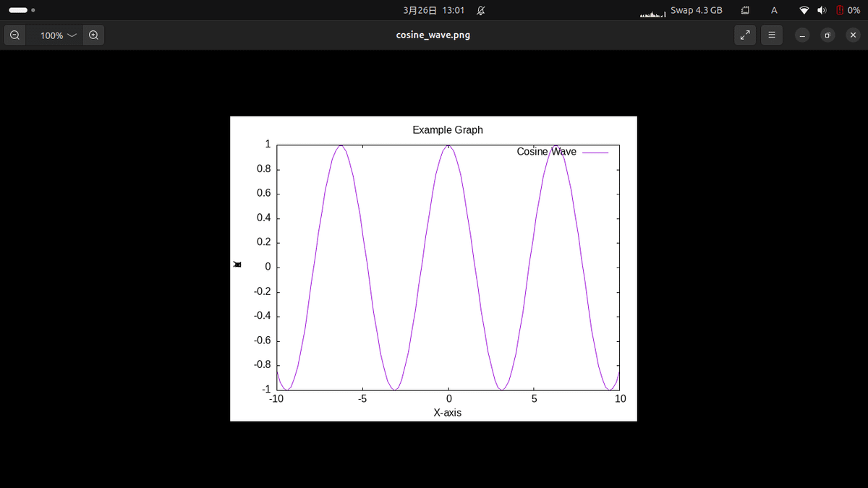Viewport: 868px width, 488px height.
Task: Click the Cosine Wave legend line in the graph
Action: (597, 152)
